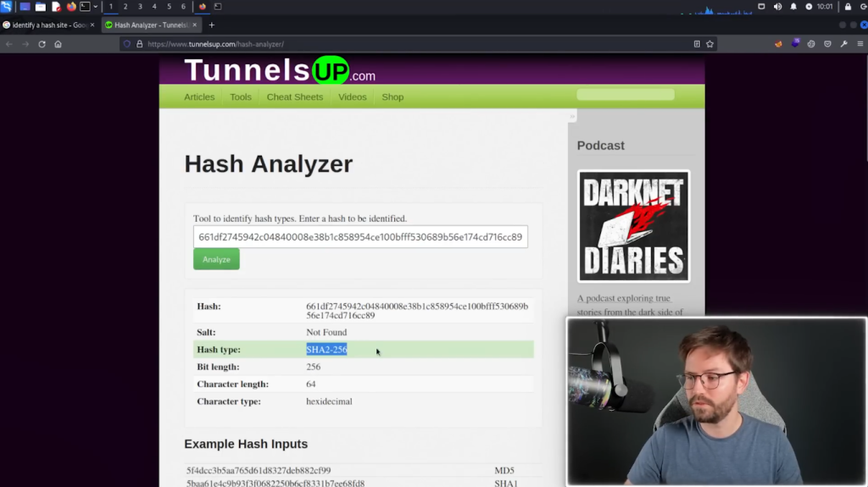868x487 pixels.
Task: Click the volume icon in system tray
Action: pos(777,7)
